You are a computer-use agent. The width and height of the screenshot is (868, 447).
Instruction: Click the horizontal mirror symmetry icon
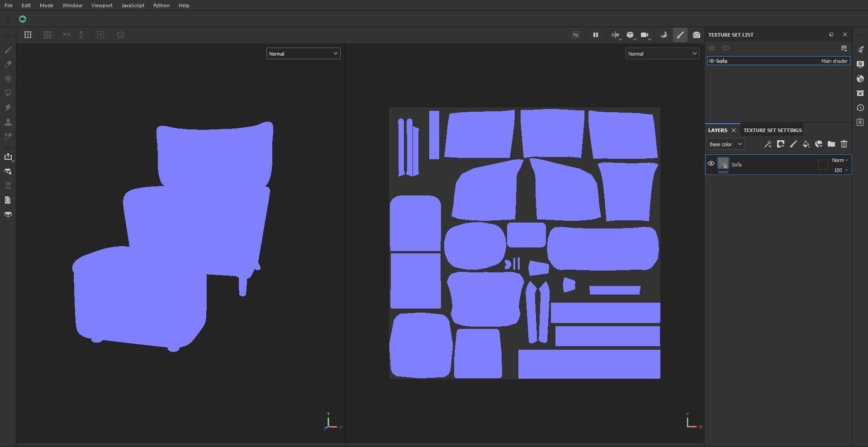tap(67, 35)
